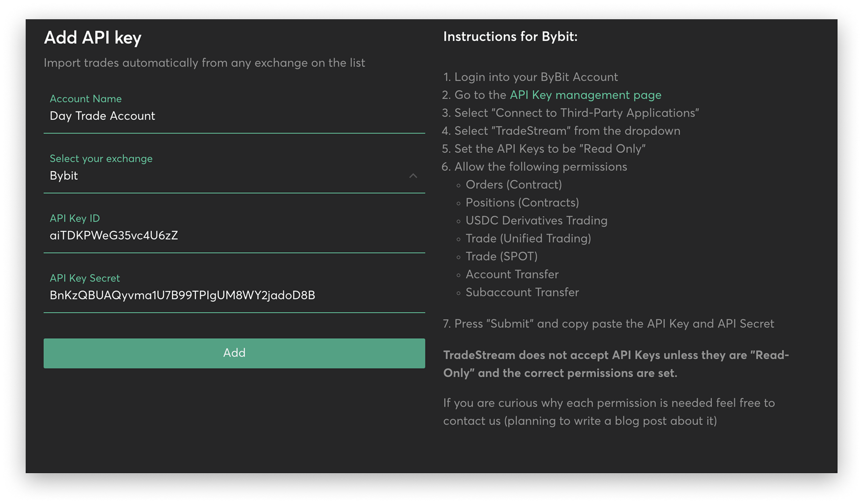The width and height of the screenshot is (862, 504).
Task: Click the API Key Secret label
Action: (85, 278)
